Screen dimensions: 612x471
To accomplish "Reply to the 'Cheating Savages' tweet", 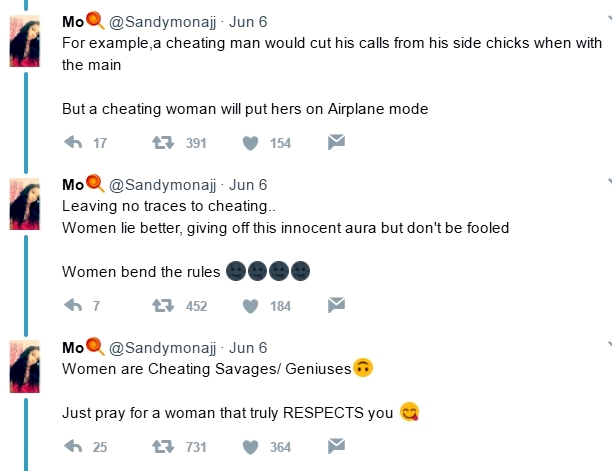I will [x=73, y=446].
